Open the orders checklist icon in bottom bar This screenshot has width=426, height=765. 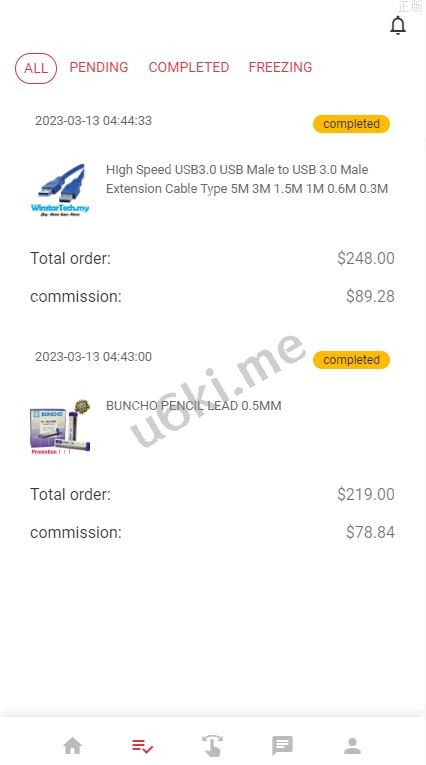tap(142, 745)
